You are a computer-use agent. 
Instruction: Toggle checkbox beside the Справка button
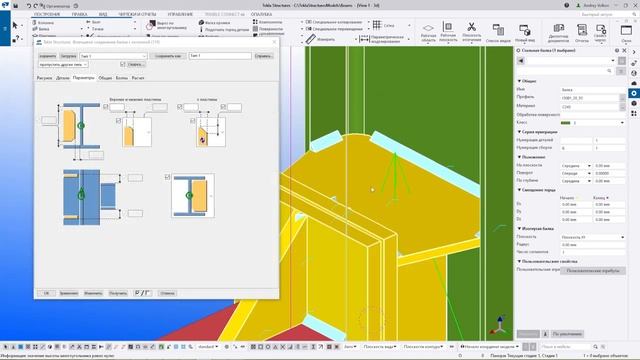pos(123,64)
